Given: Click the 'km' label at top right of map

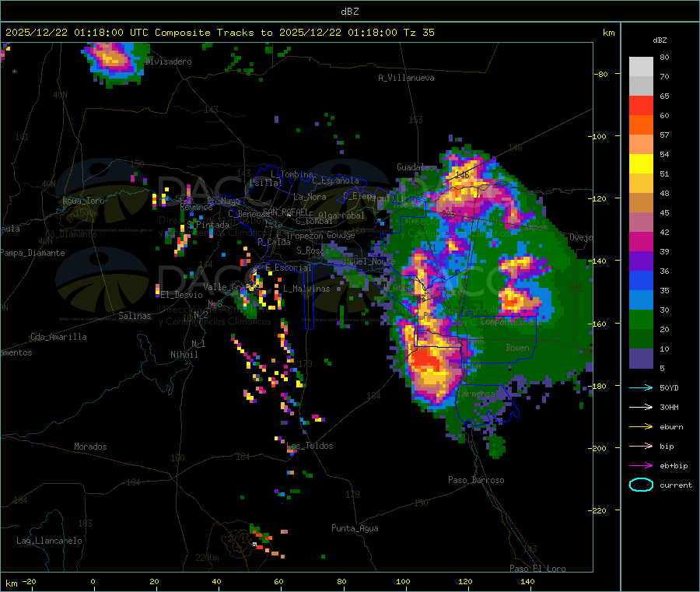Looking at the screenshot, I should pos(608,33).
